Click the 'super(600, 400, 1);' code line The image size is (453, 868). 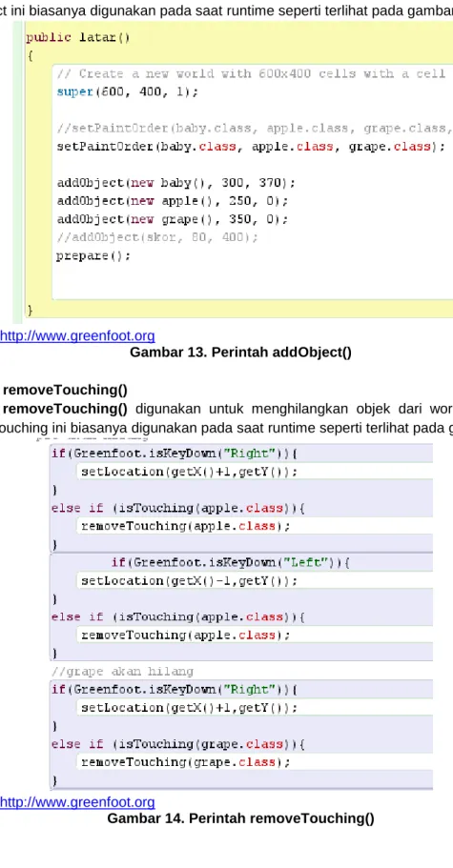click(128, 91)
